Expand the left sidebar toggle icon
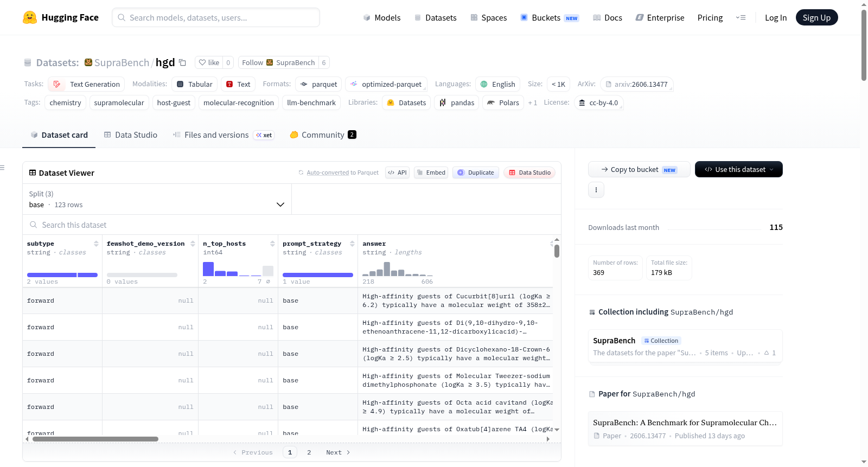 (x=3, y=168)
